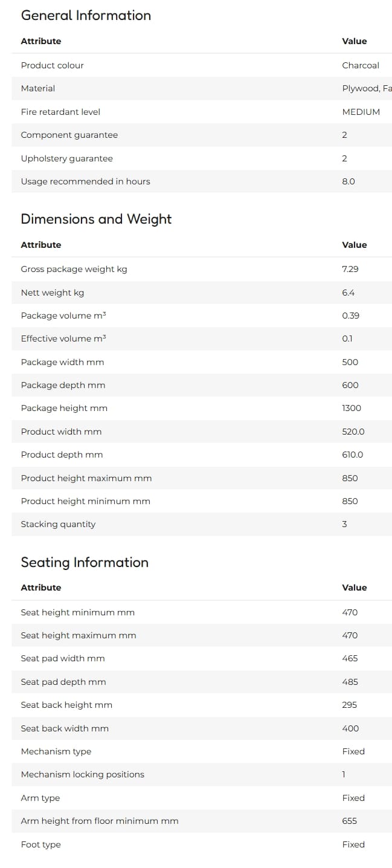The image size is (392, 868).
Task: Select the Gross package weight kg row
Action: (x=202, y=269)
